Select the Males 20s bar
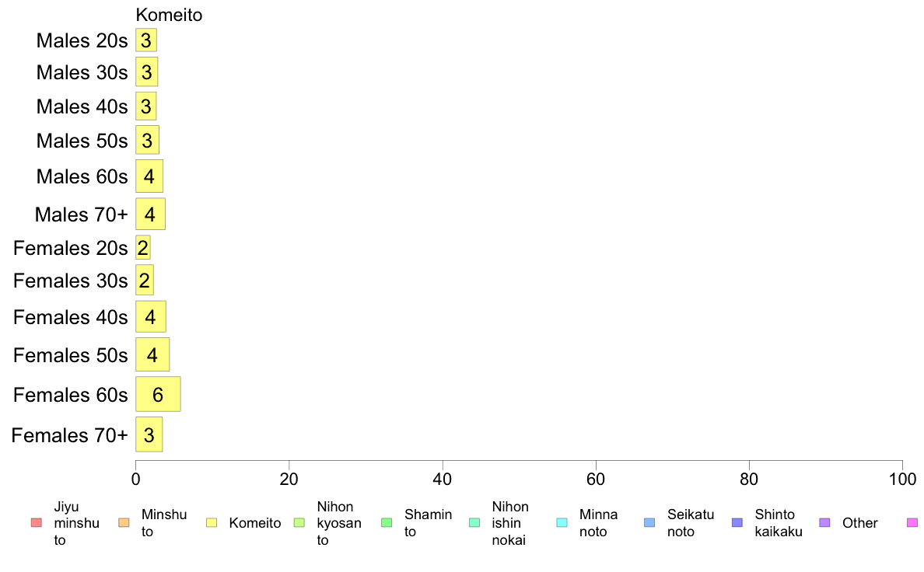The image size is (924, 572). coord(146,40)
